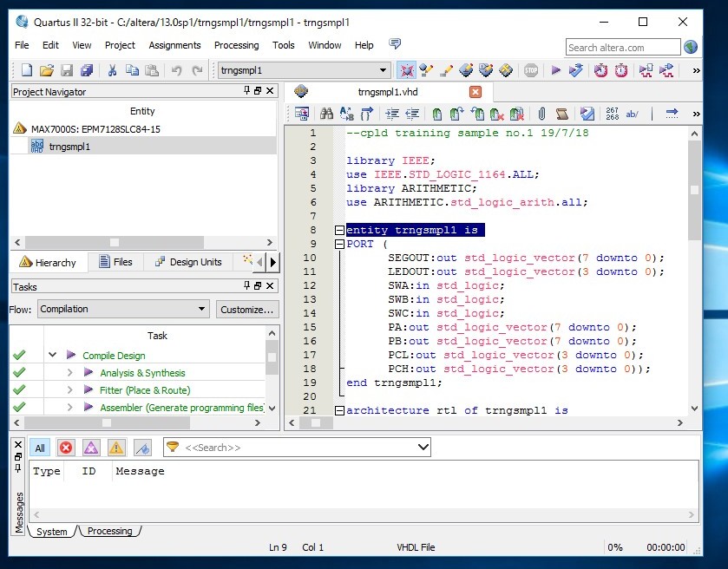Open the Assignments menu
Image resolution: width=728 pixels, height=569 pixels.
tap(174, 45)
